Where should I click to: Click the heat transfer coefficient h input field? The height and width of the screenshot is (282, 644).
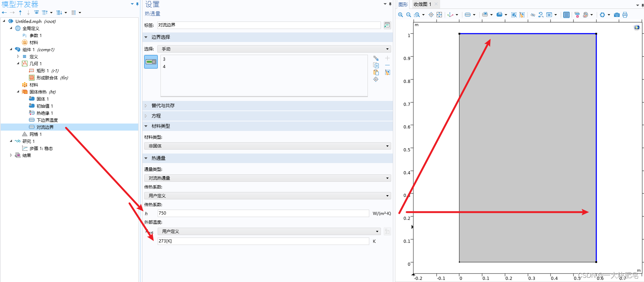(x=263, y=213)
